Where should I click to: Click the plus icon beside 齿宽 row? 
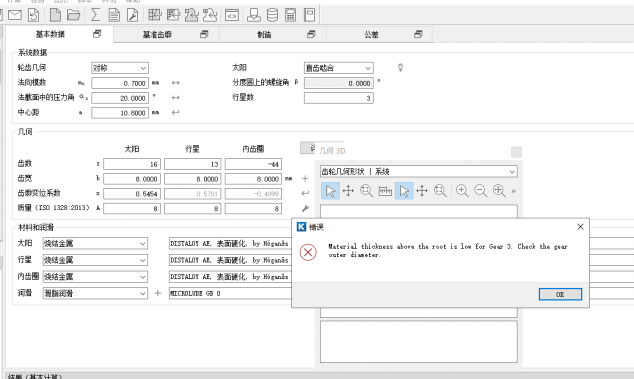click(x=305, y=178)
